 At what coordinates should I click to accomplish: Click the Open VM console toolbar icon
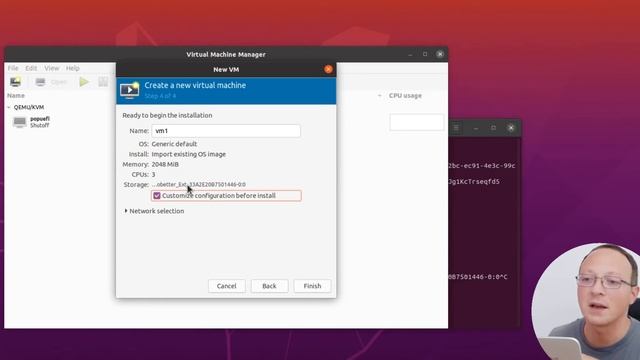40,82
